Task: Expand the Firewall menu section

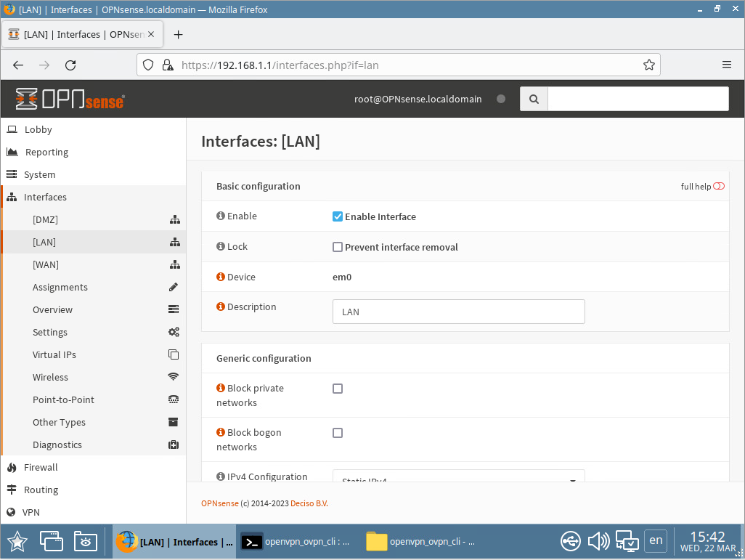Action: point(40,467)
